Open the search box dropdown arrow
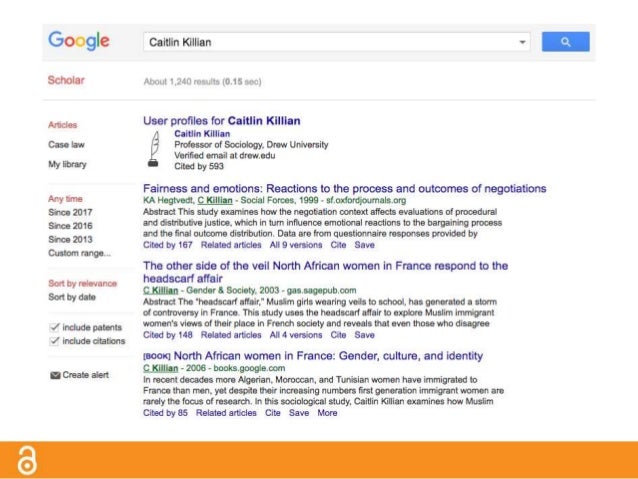 (x=522, y=42)
